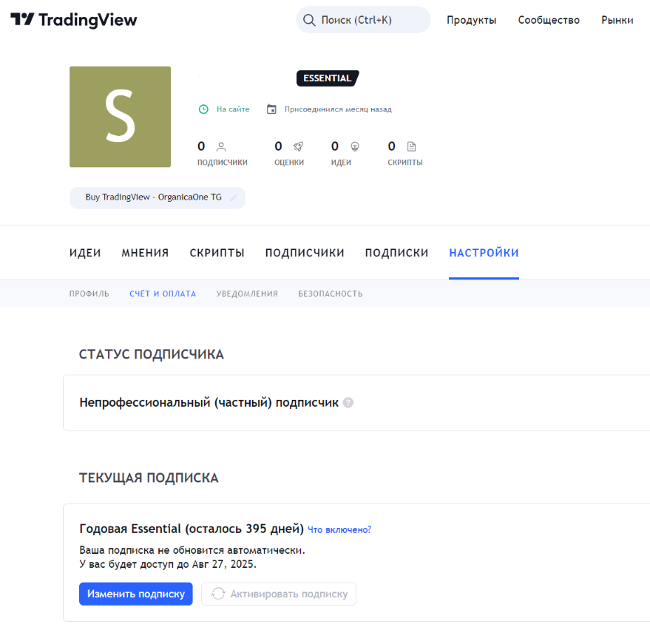Click the pencil icon to edit status
The height and width of the screenshot is (644, 650).
(x=234, y=197)
